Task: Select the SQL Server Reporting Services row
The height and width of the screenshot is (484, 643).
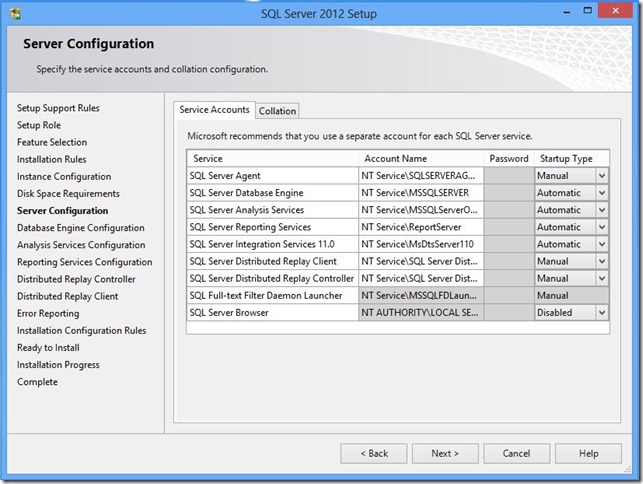Action: [x=273, y=227]
